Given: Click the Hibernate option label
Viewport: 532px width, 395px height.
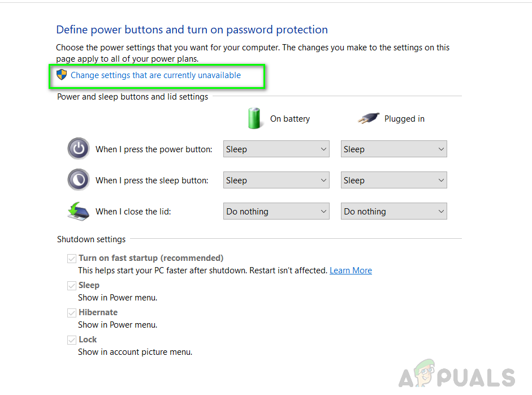Looking at the screenshot, I should [98, 312].
